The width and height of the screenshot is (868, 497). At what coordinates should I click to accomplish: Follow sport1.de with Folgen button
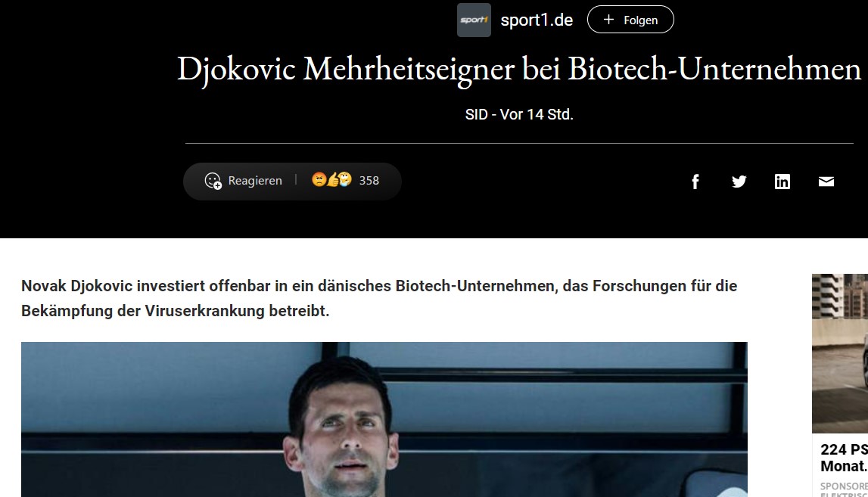point(630,20)
